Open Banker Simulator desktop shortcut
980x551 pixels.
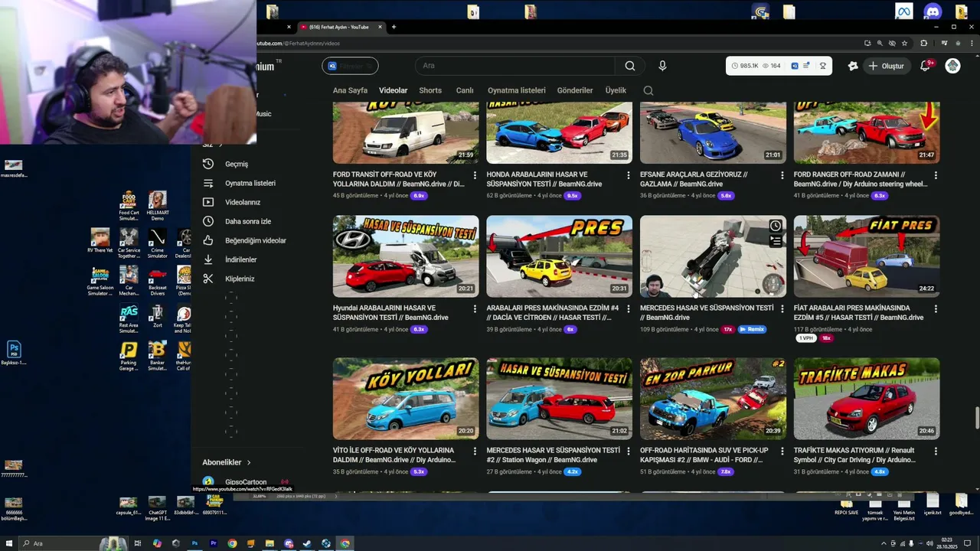[157, 356]
